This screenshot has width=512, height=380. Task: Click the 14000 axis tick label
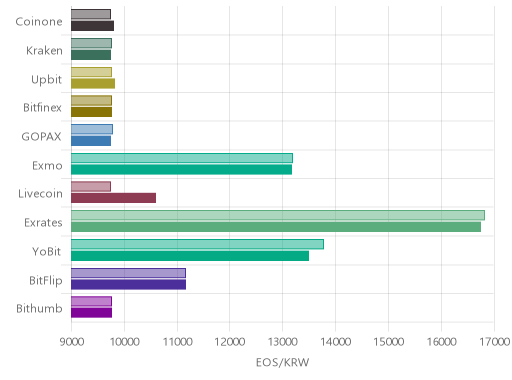[x=336, y=342]
